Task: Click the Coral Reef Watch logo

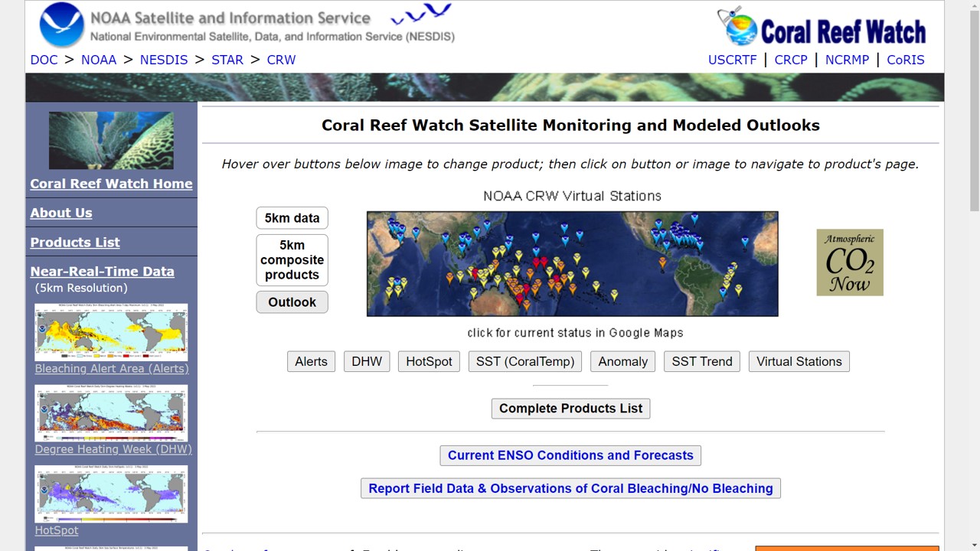Action: click(x=822, y=28)
